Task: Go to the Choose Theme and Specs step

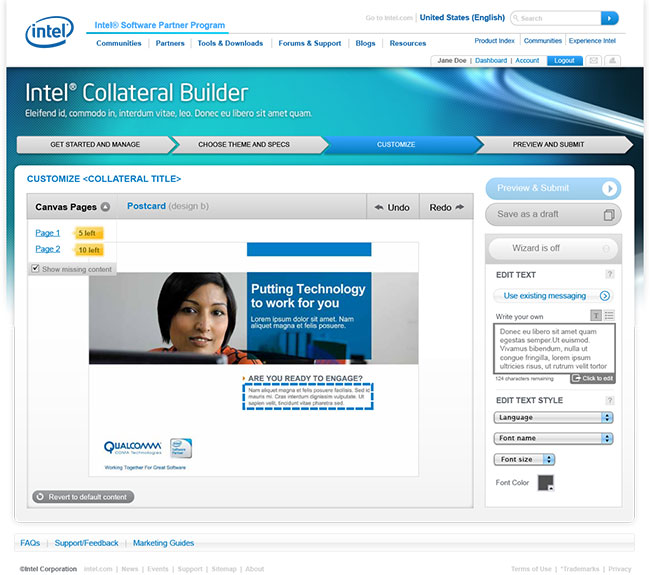Action: (244, 144)
